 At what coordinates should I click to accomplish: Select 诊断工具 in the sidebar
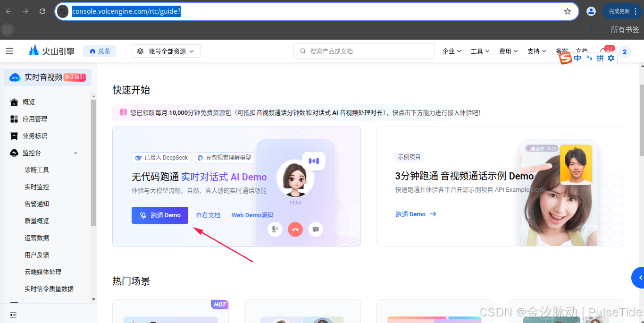(37, 170)
